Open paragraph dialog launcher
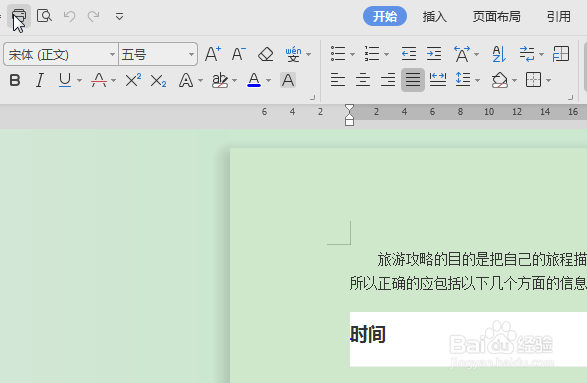Viewport: 587px width, 383px height. pyautogui.click(x=570, y=98)
